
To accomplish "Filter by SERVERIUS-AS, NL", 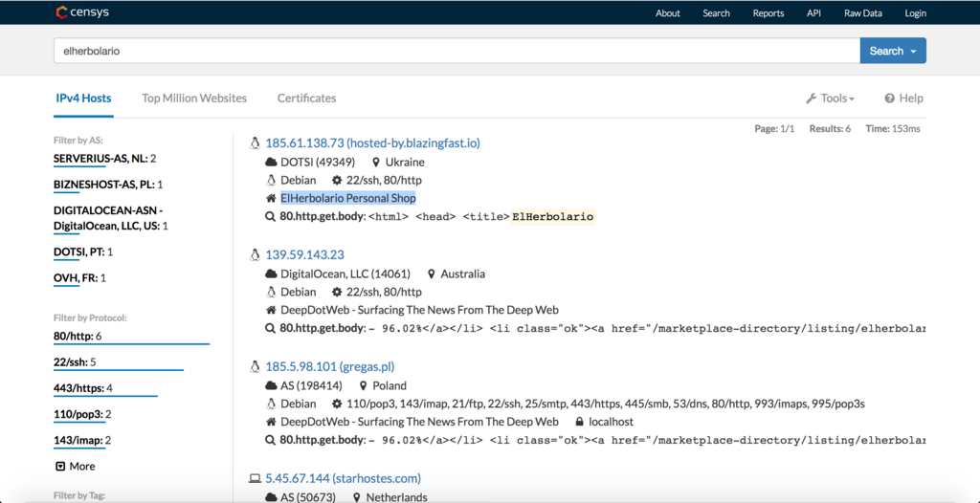I will [105, 159].
